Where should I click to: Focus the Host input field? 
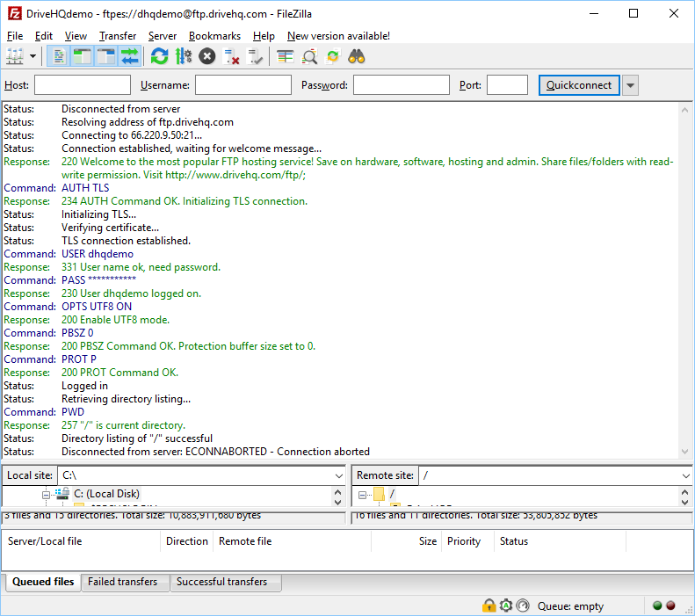83,84
